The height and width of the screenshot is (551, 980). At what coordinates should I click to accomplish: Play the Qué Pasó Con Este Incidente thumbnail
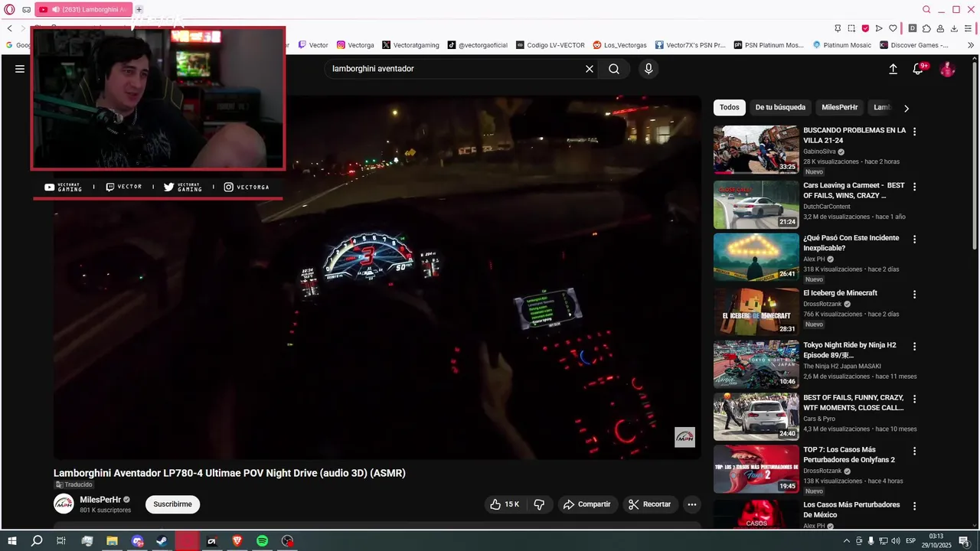[x=756, y=257]
